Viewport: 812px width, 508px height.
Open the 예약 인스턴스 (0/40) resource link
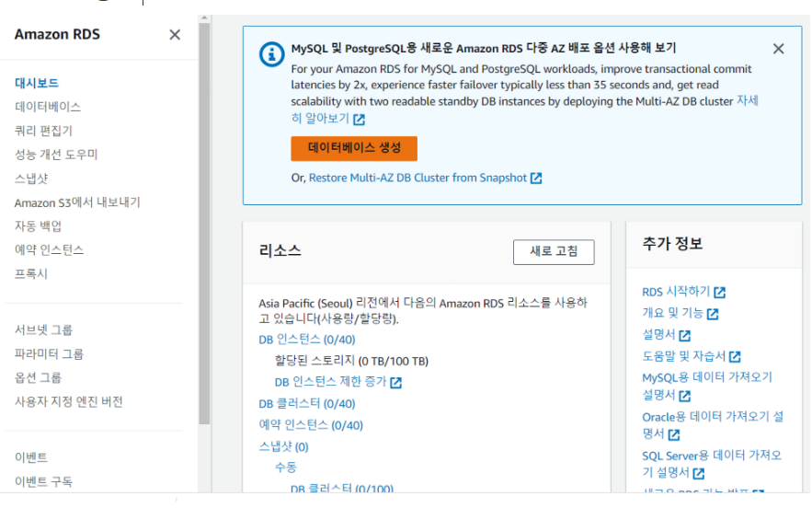(311, 425)
